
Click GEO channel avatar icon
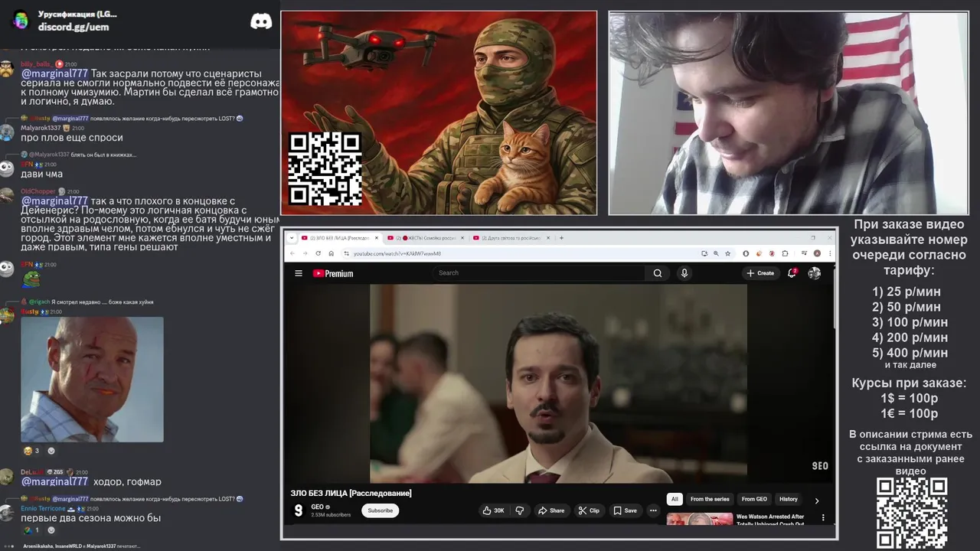click(x=299, y=510)
